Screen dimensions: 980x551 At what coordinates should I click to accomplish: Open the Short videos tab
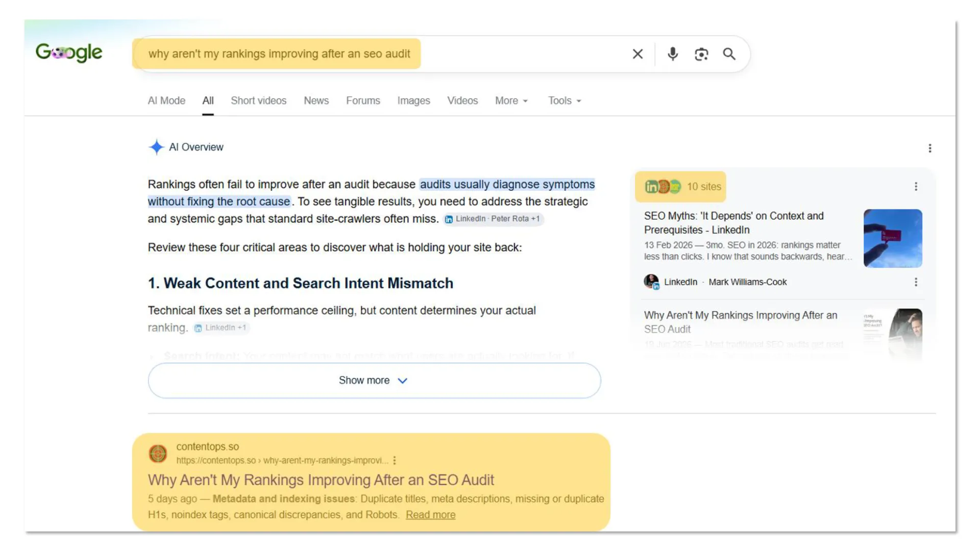pyautogui.click(x=258, y=101)
